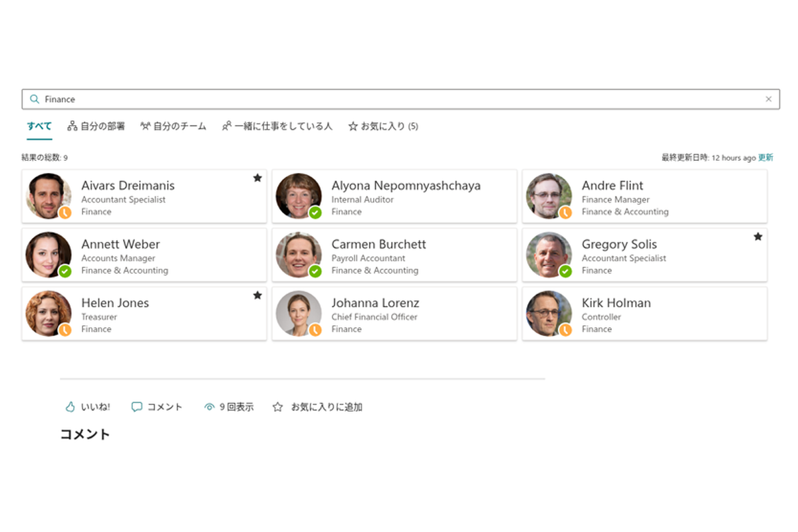Click 'Finance Manager' title text
This screenshot has height=532, width=798.
click(616, 199)
